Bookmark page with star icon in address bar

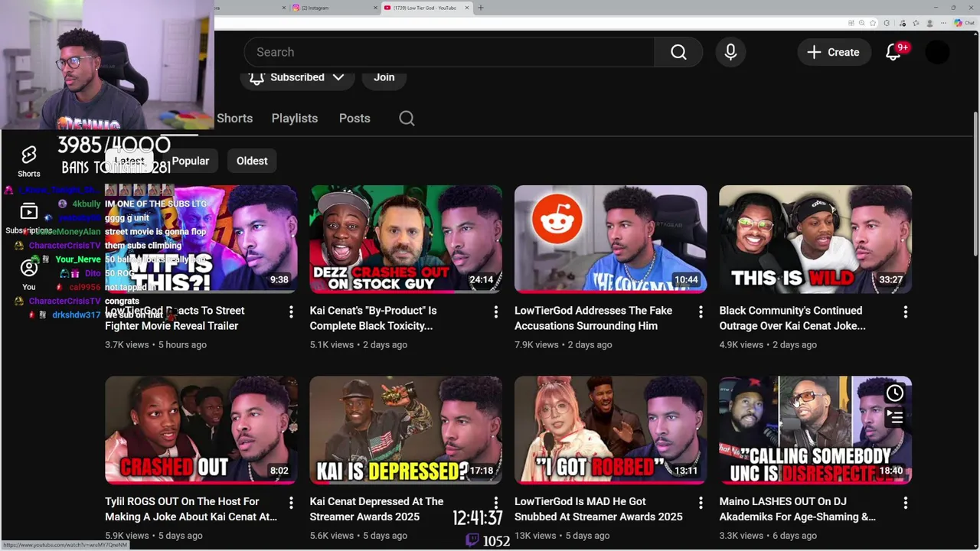[x=873, y=23]
